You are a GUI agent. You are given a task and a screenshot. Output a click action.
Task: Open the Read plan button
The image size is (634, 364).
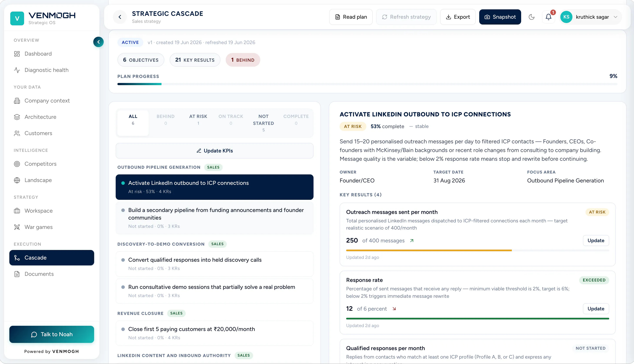pos(351,17)
